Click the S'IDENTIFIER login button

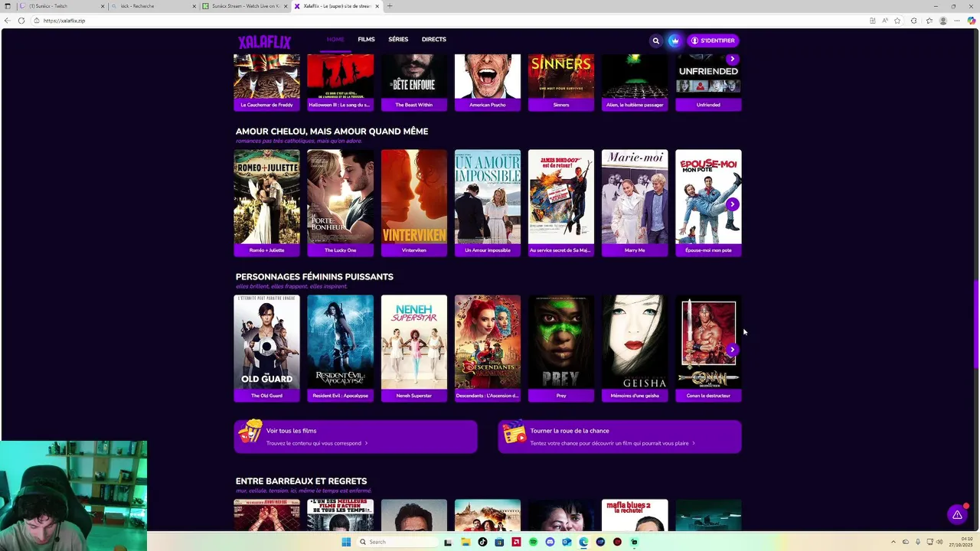tap(713, 41)
